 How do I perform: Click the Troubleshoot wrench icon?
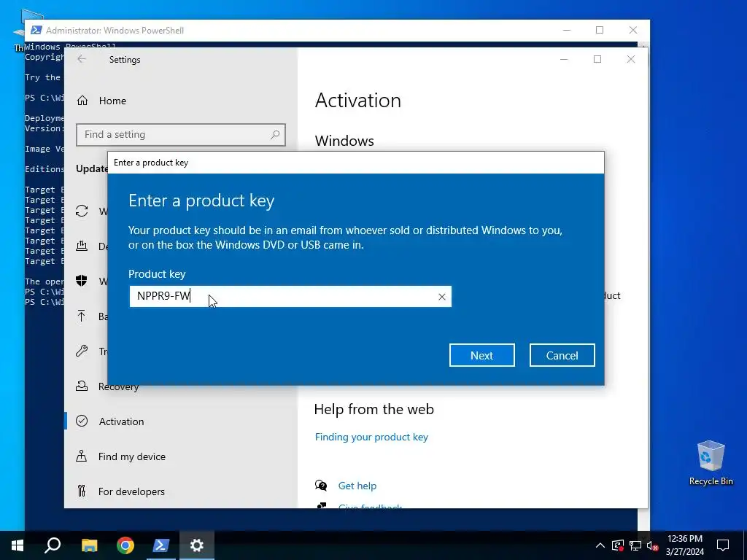(x=82, y=351)
